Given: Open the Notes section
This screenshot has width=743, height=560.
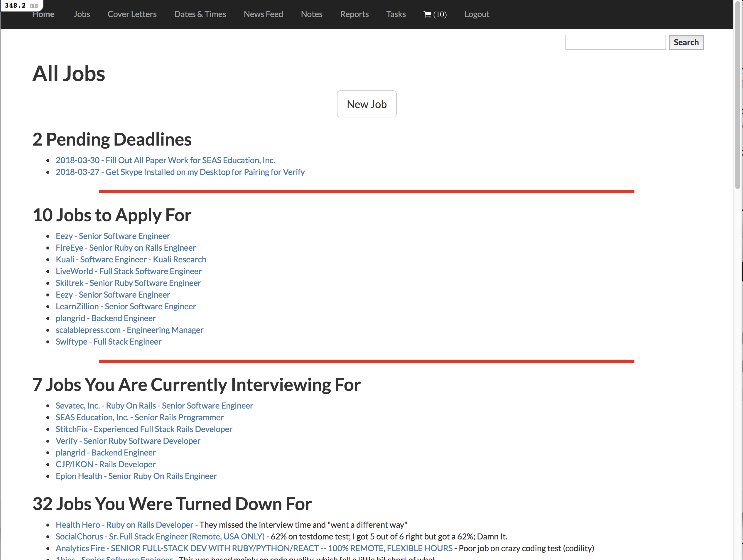Looking at the screenshot, I should tap(311, 14).
